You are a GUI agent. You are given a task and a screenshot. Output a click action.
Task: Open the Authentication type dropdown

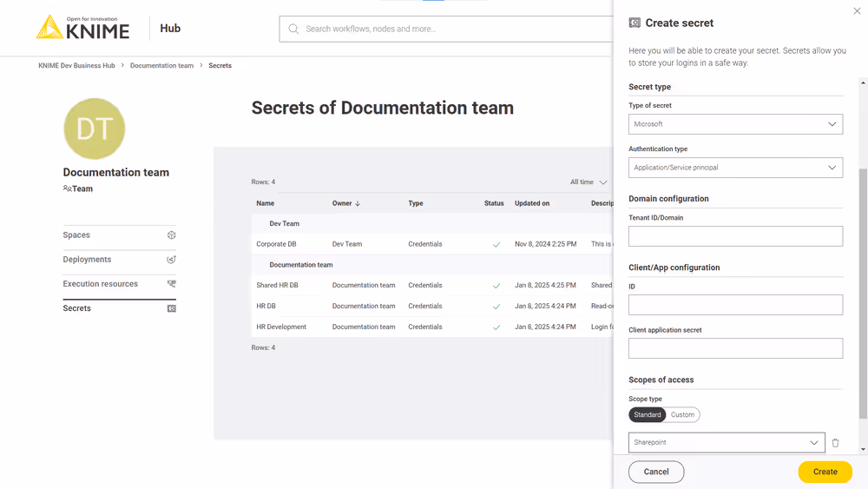click(736, 168)
